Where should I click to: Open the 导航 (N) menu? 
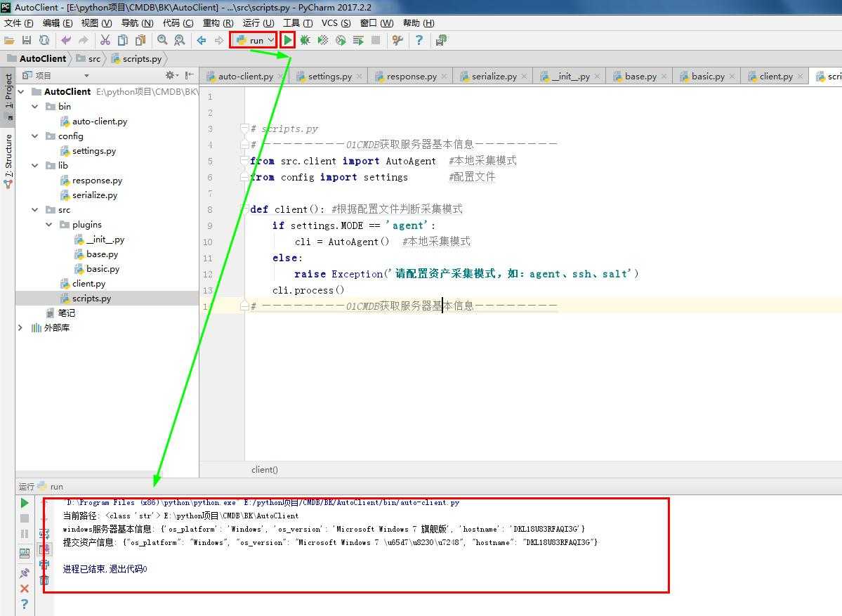coord(137,23)
